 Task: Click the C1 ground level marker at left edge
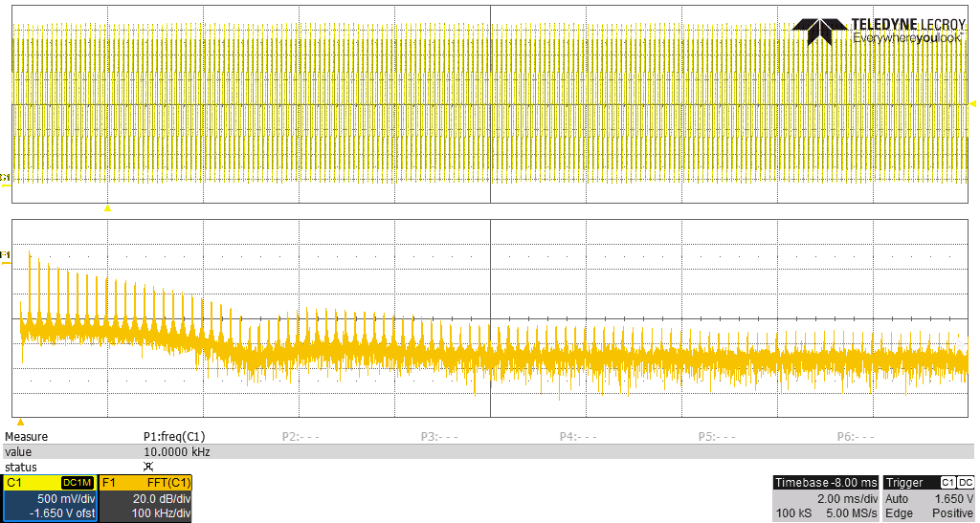click(x=5, y=178)
